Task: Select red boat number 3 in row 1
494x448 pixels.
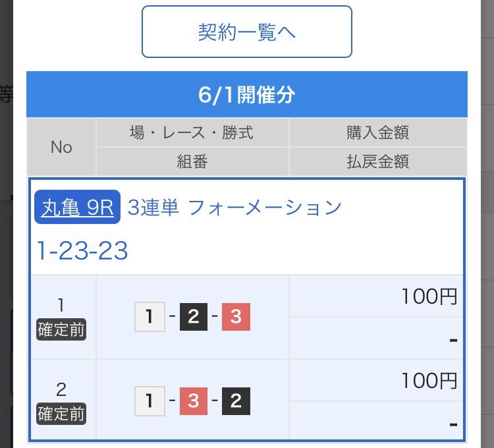Action: (236, 317)
